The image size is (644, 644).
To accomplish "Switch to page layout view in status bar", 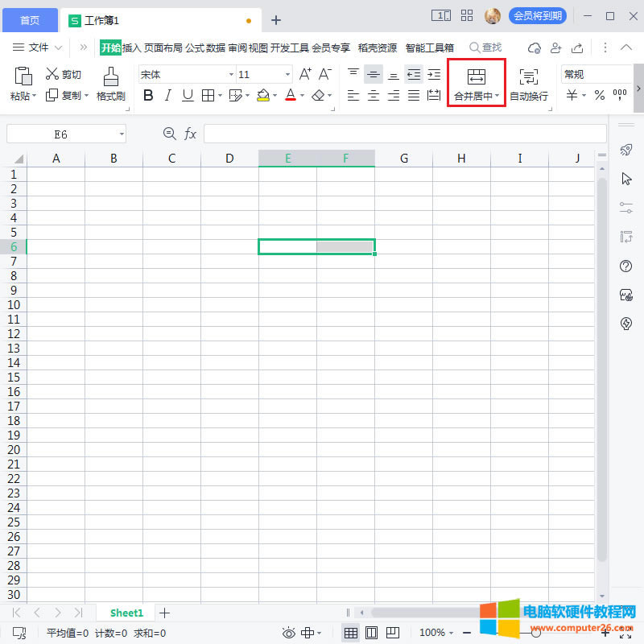I will tap(371, 633).
